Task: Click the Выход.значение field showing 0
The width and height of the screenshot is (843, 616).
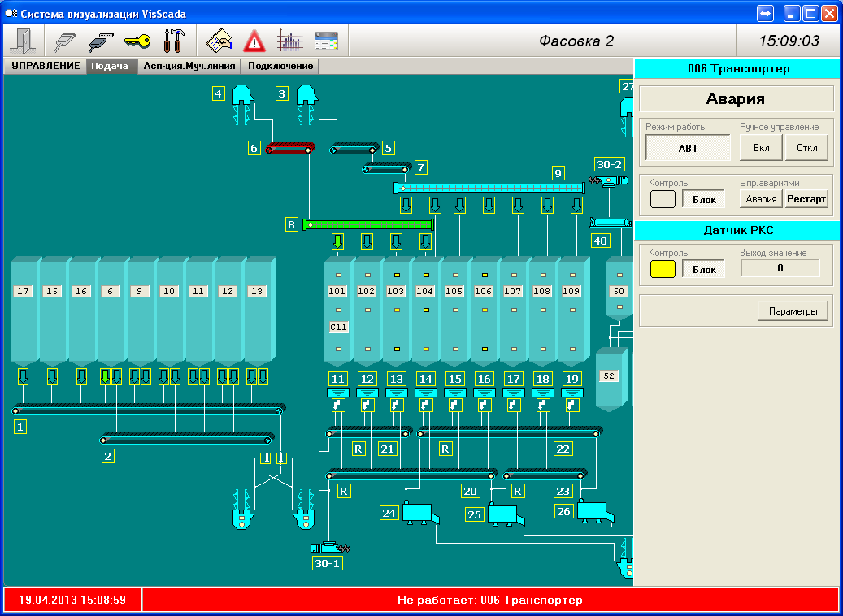Action: click(x=780, y=268)
